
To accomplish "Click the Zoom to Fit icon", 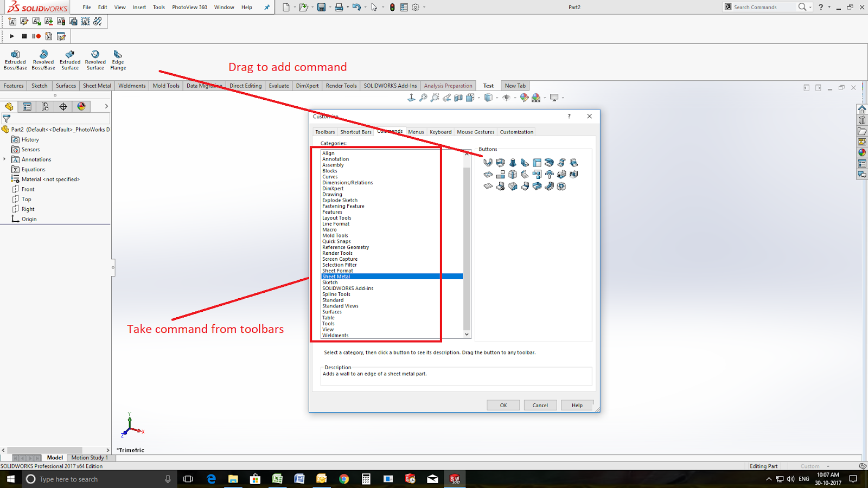I will click(x=424, y=98).
